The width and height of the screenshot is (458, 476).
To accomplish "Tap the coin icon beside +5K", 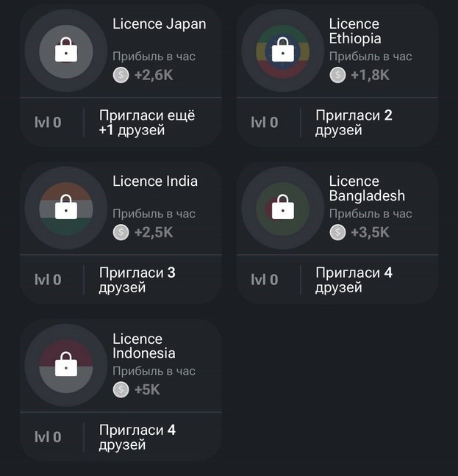I will pyautogui.click(x=121, y=389).
